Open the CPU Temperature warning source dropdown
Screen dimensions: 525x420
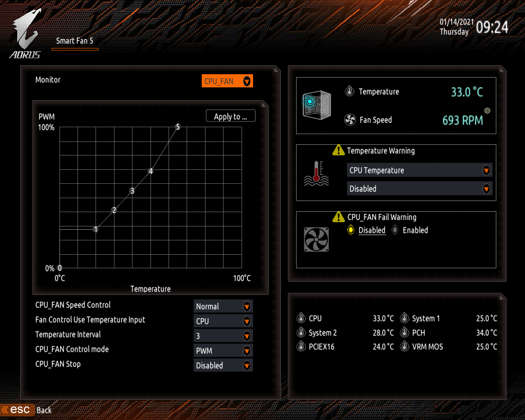[420, 170]
